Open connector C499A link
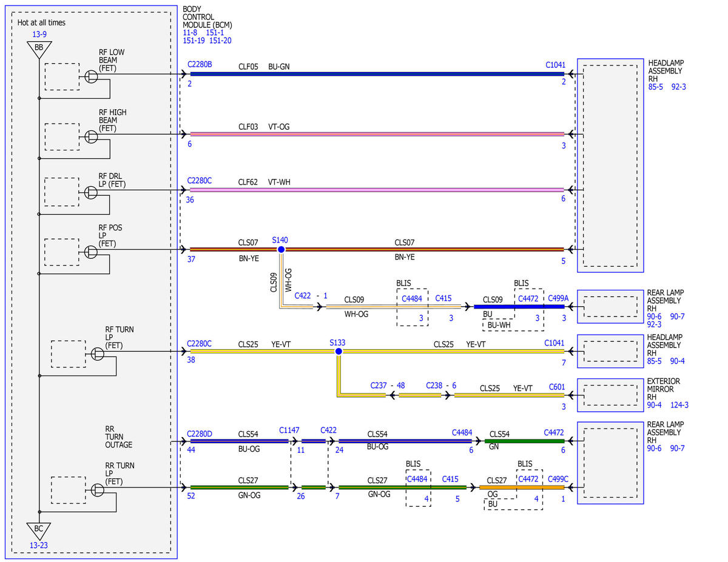The image size is (728, 562). click(558, 298)
